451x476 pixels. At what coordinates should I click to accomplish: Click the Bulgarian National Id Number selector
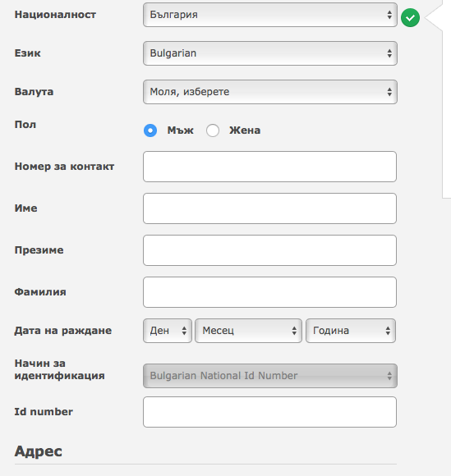270,376
